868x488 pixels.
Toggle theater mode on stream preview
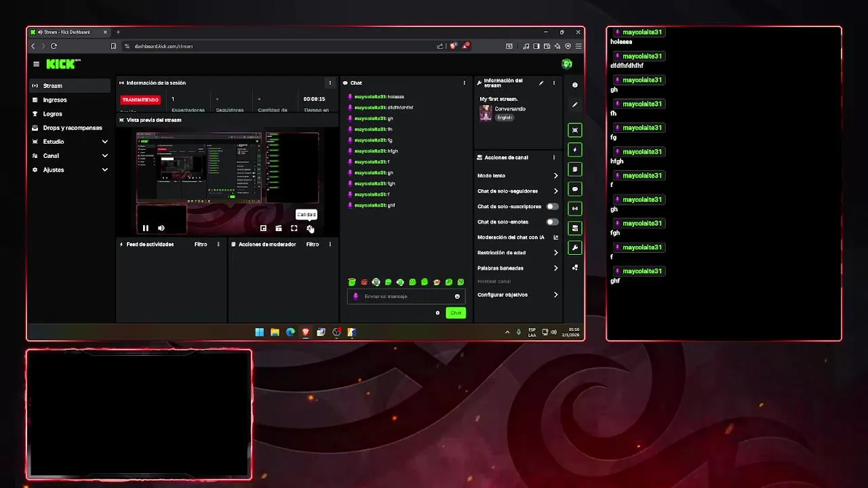pyautogui.click(x=279, y=228)
